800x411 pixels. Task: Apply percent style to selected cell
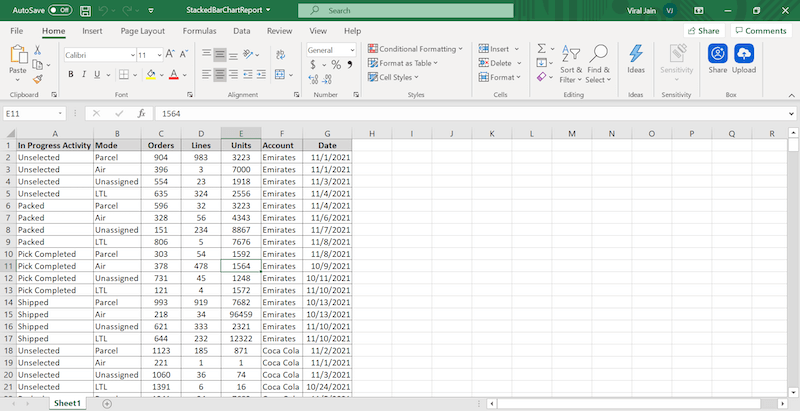(336, 65)
